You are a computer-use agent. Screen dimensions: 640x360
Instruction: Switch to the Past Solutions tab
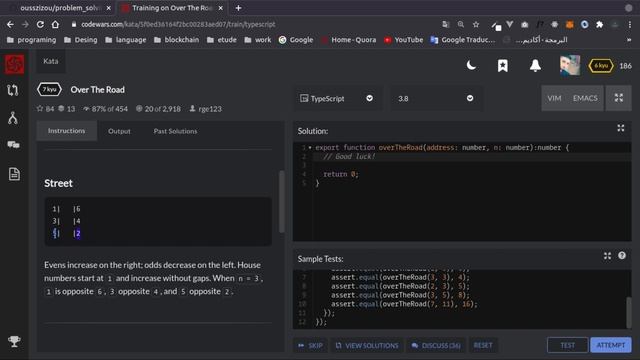tap(175, 131)
